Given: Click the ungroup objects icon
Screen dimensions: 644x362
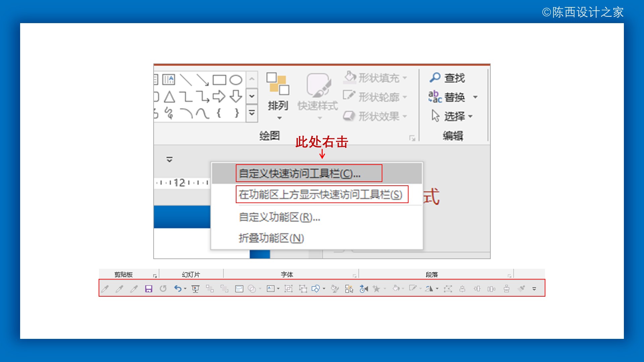Looking at the screenshot, I should (x=303, y=289).
